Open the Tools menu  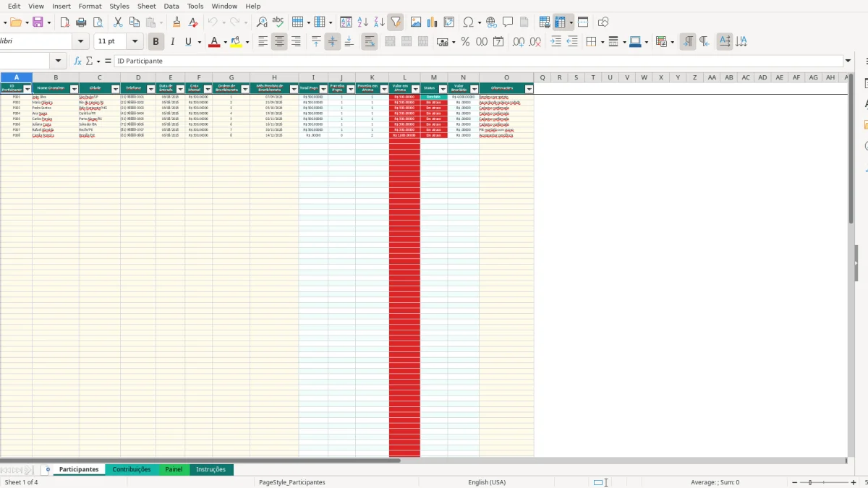195,6
